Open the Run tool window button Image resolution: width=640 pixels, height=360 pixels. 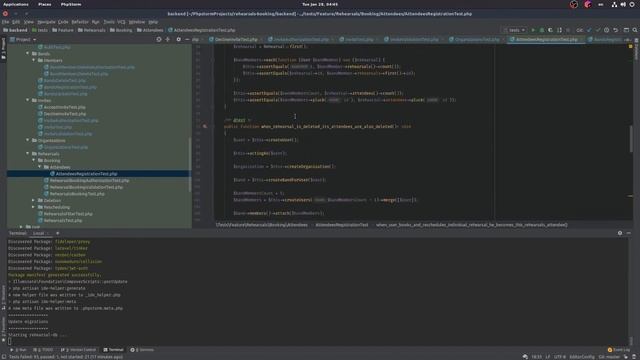pos(19,350)
